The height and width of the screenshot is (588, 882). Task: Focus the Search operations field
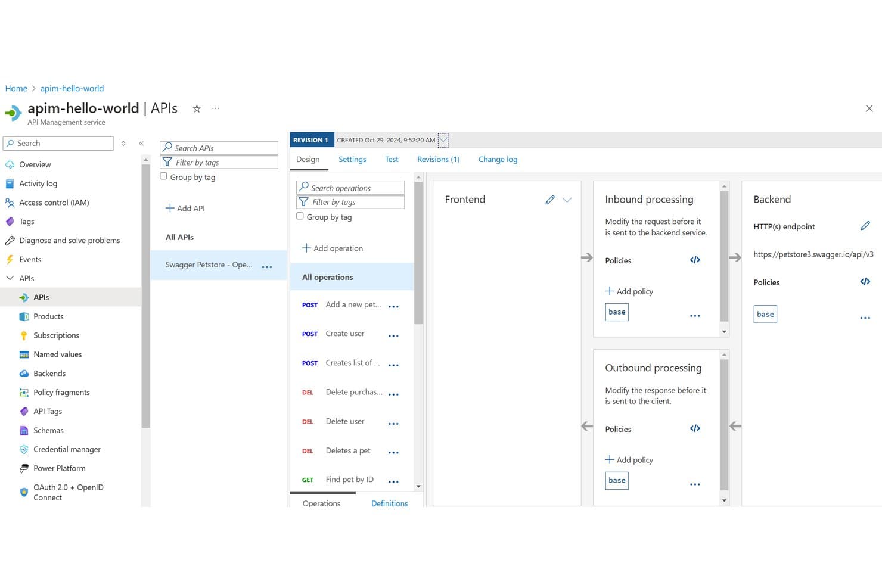coord(350,188)
